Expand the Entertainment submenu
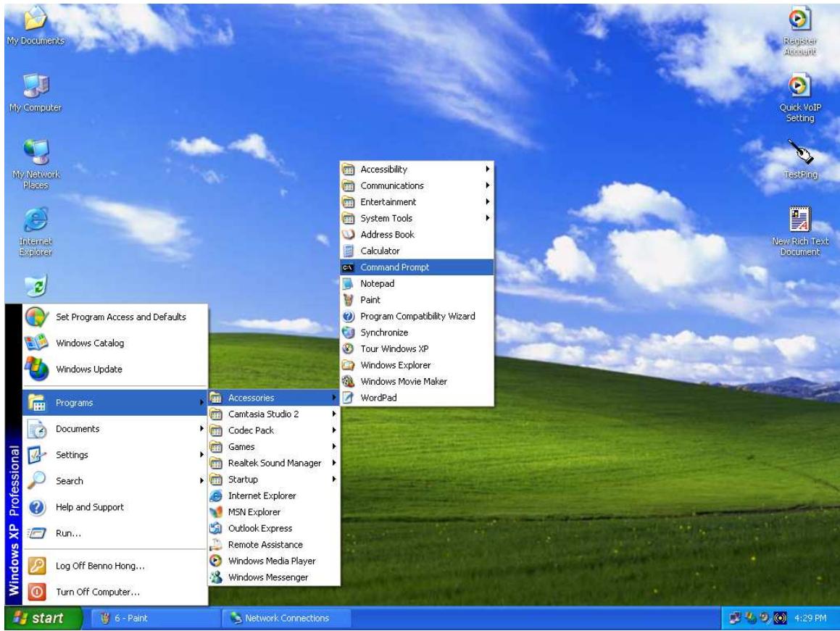This screenshot has height=631, width=840. pos(417,202)
